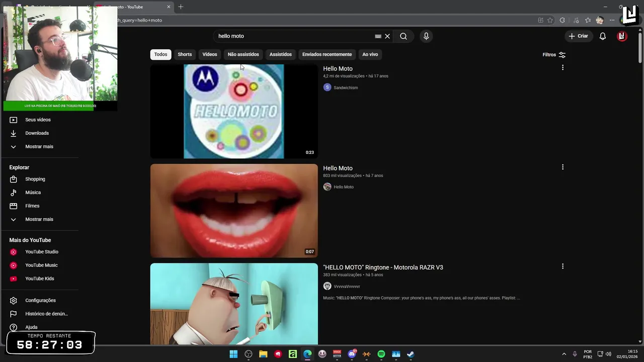The height and width of the screenshot is (362, 644).
Task: Select the Não assistidos filter chip
Action: pyautogui.click(x=243, y=54)
